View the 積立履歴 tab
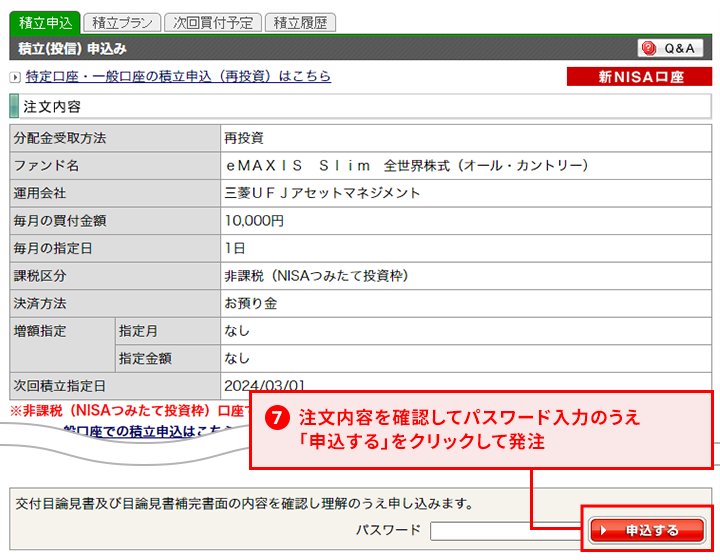The height and width of the screenshot is (560, 720). click(300, 23)
